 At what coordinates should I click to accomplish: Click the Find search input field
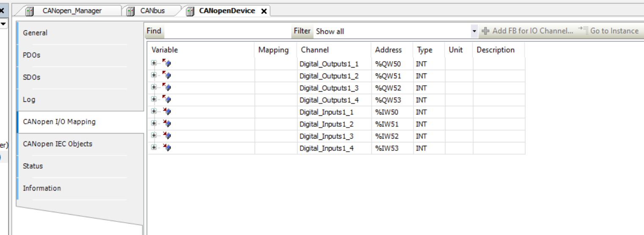226,31
